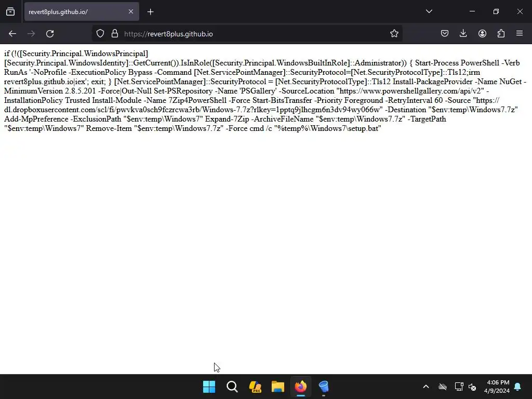Bookmark this page with star icon

pos(394,34)
